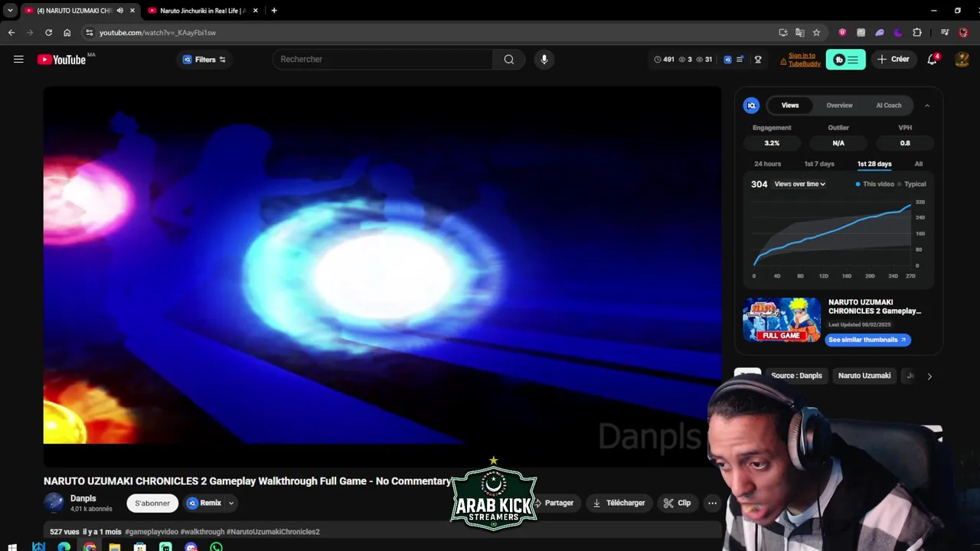The image size is (980, 551).
Task: Collapse the vidIQ panel with the chevron
Action: [x=927, y=106]
